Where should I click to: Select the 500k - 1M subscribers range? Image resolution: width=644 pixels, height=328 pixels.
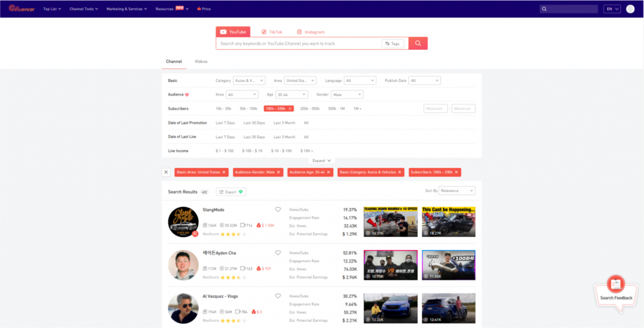pyautogui.click(x=336, y=108)
